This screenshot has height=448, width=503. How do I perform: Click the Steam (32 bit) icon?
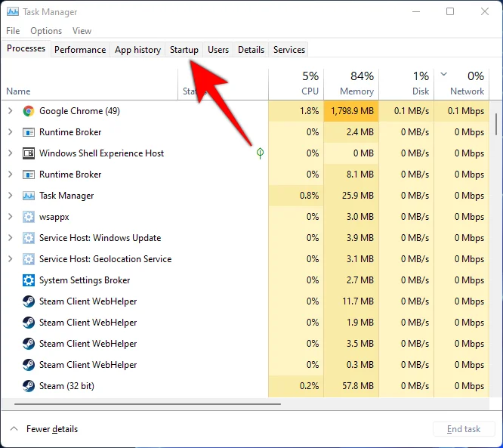(29, 386)
